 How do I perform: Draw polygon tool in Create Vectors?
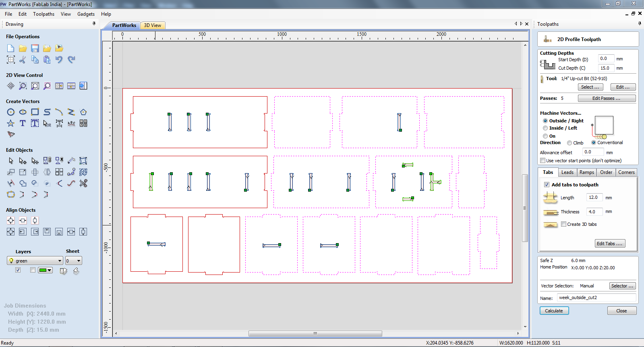click(83, 112)
